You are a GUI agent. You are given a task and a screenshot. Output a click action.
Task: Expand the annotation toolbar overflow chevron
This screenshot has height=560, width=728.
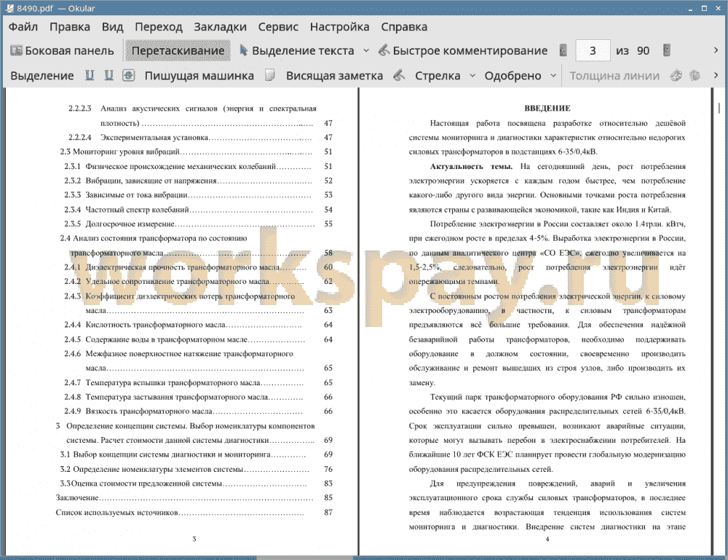pyautogui.click(x=716, y=75)
